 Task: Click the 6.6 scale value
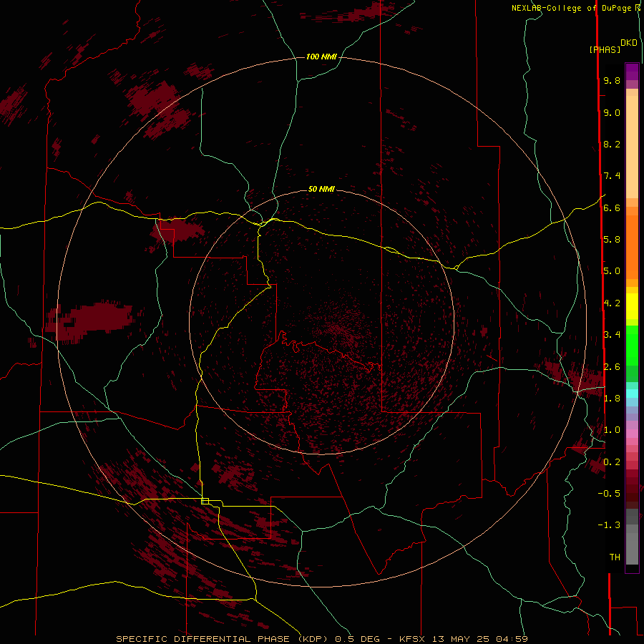click(612, 208)
